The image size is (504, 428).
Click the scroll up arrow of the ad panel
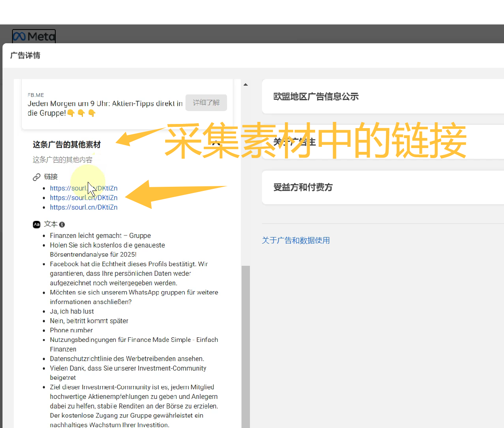(246, 84)
